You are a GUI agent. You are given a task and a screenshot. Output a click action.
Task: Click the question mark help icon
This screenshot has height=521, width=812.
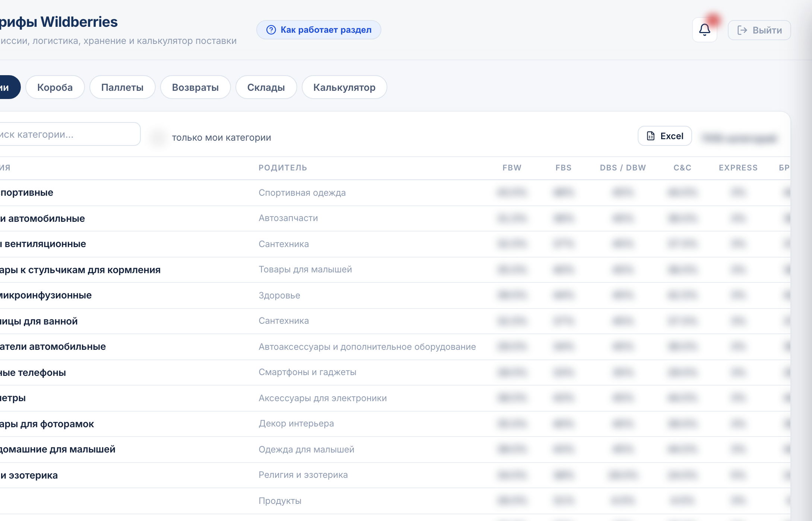(x=271, y=30)
